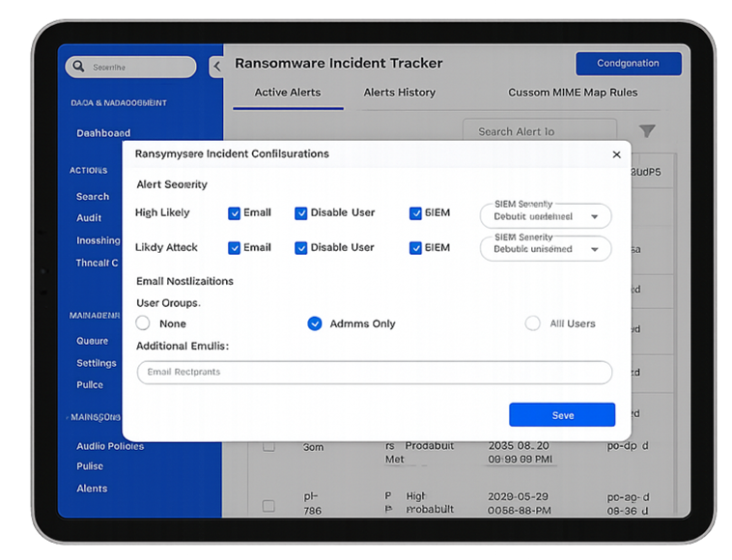Focus the Email Rectprants input field
The image size is (732, 560).
click(x=375, y=372)
